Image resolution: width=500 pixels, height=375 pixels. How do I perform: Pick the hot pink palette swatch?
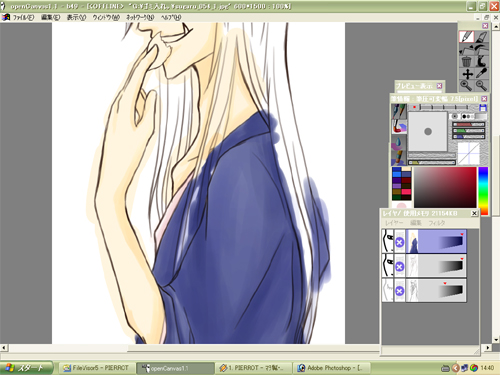[406, 192]
